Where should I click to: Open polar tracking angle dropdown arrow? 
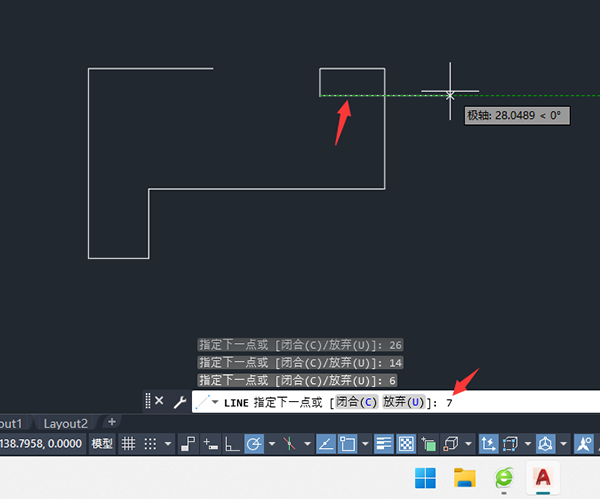click(272, 444)
